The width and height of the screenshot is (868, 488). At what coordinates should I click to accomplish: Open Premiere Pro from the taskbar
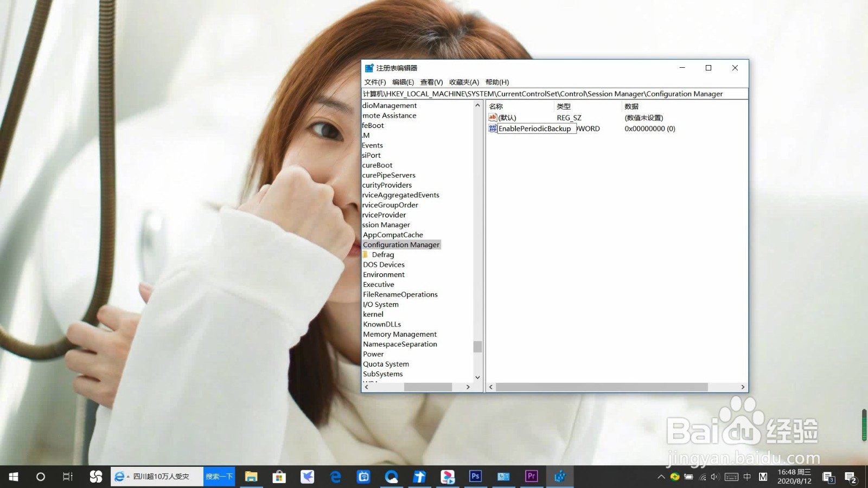(x=532, y=477)
